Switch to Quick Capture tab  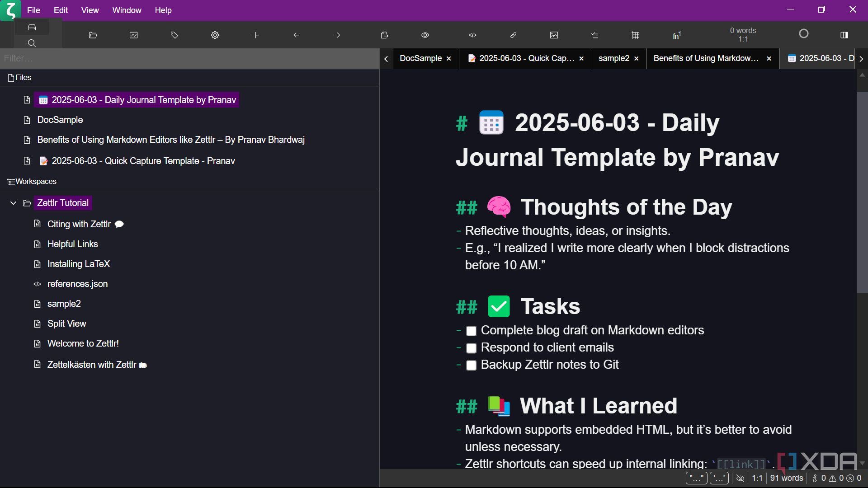tap(527, 58)
